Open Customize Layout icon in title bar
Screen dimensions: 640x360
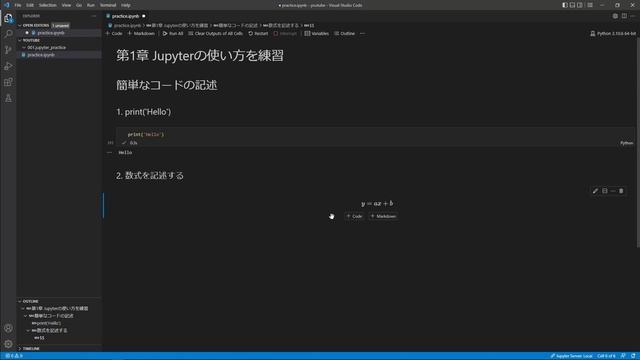click(590, 5)
